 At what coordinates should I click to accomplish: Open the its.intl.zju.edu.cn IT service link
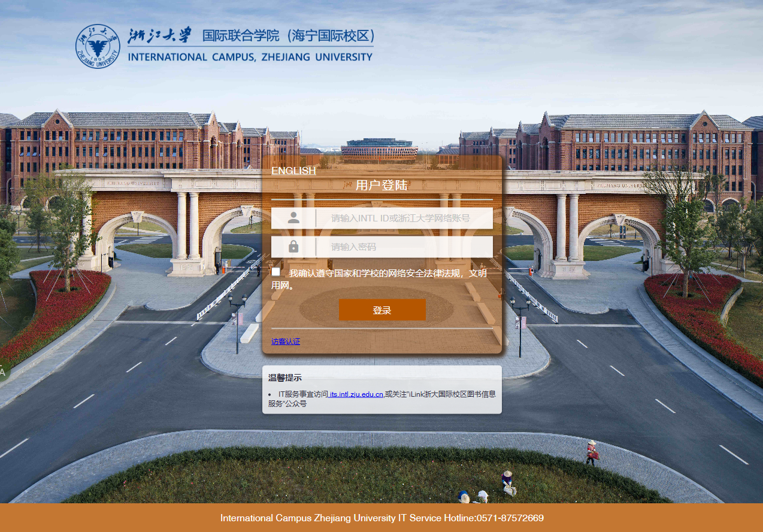click(x=356, y=394)
